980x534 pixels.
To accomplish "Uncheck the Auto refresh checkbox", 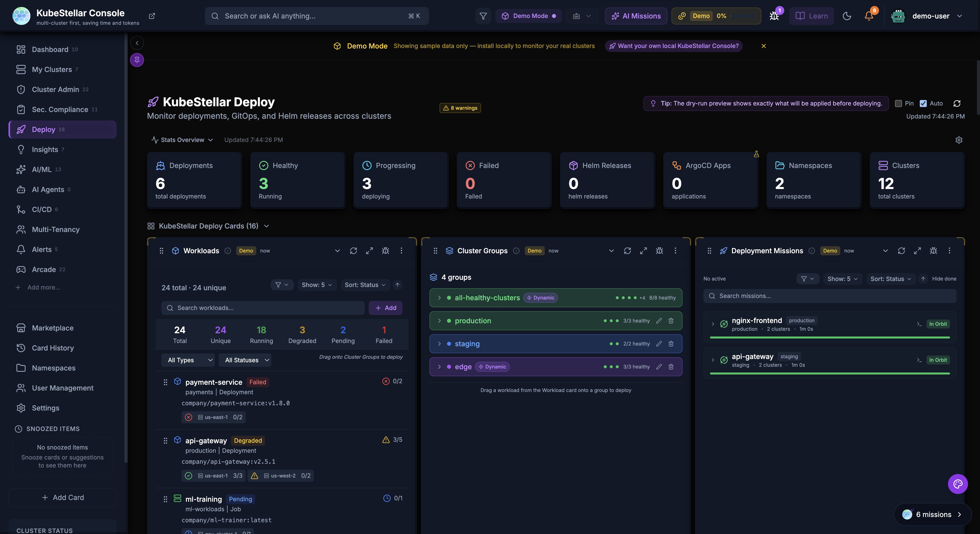I will click(x=923, y=103).
